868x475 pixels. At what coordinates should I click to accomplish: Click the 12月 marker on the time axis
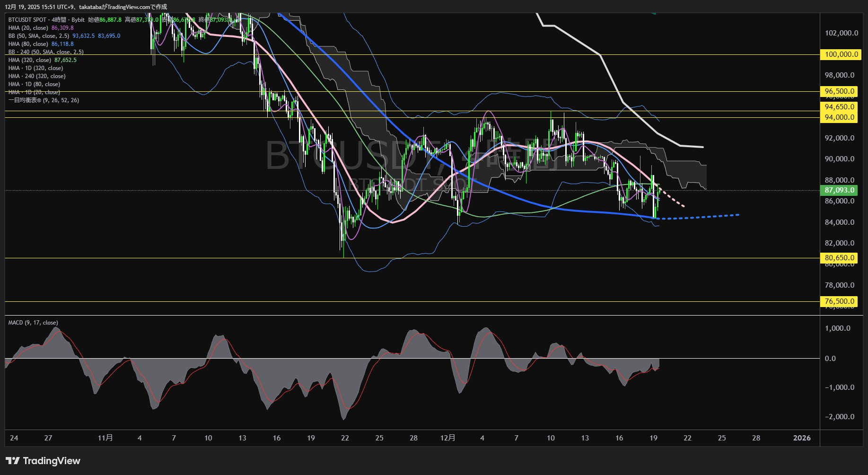(447, 438)
